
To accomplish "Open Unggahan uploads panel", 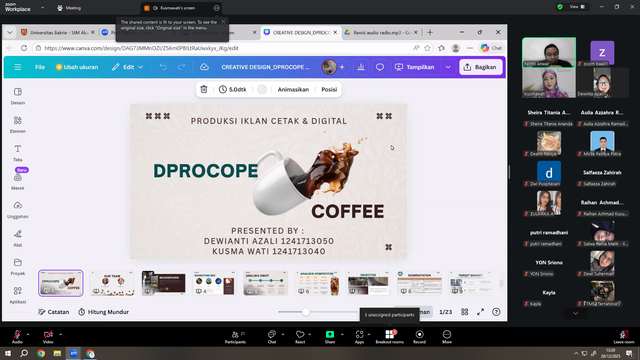I will [x=18, y=210].
